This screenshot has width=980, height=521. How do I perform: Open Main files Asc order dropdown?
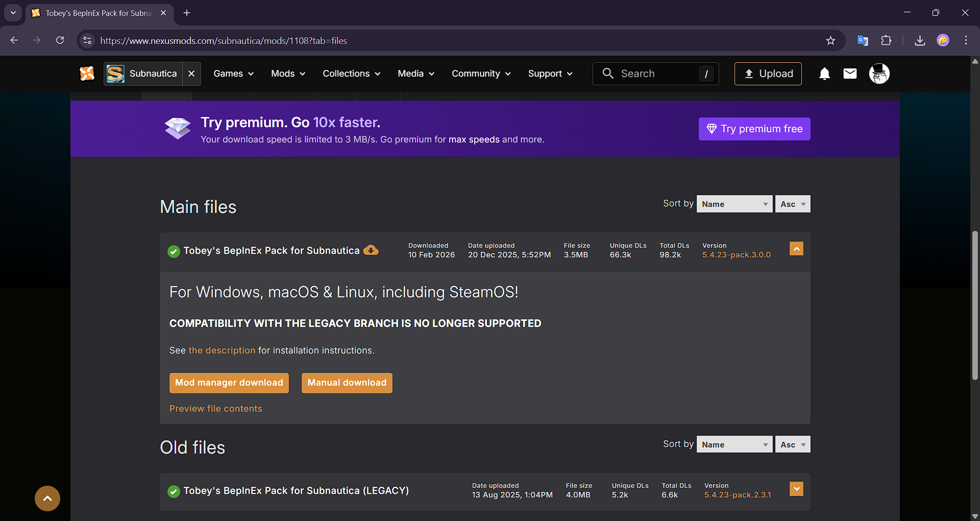click(793, 204)
